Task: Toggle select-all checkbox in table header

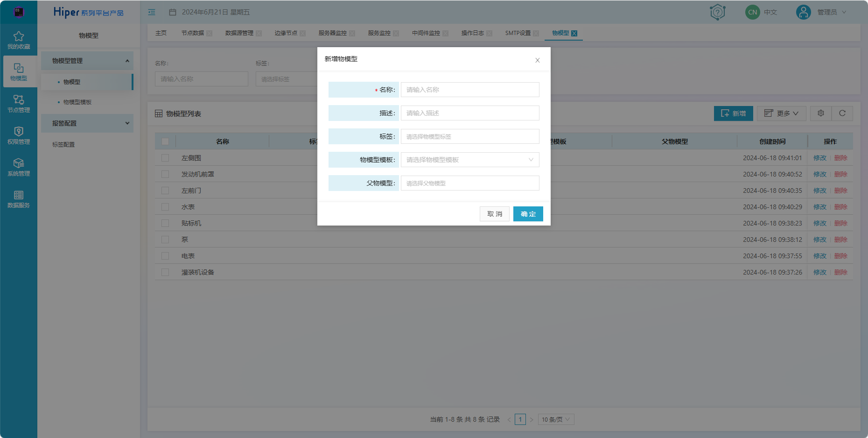Action: click(165, 141)
